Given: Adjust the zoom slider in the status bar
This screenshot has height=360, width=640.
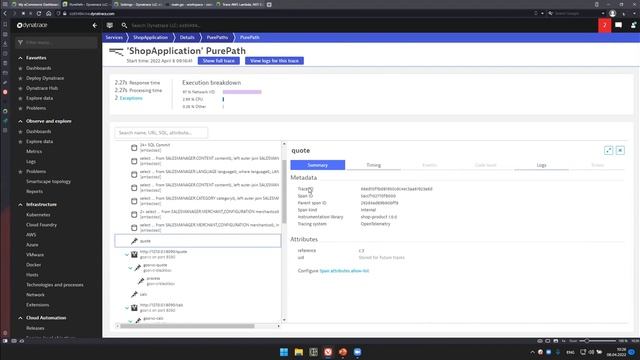Looking at the screenshot, I should (x=587, y=341).
